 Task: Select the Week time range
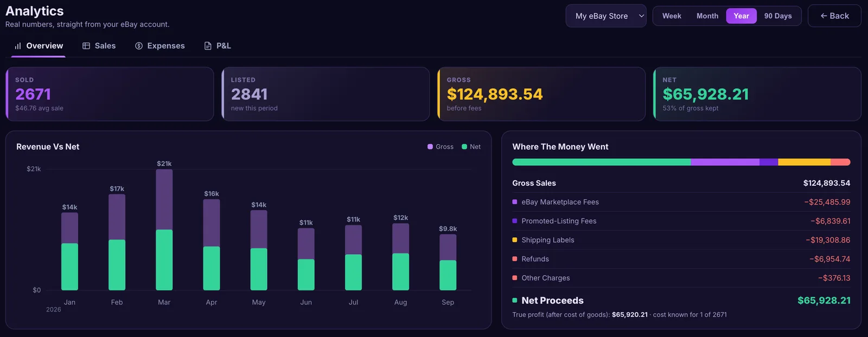(x=672, y=16)
